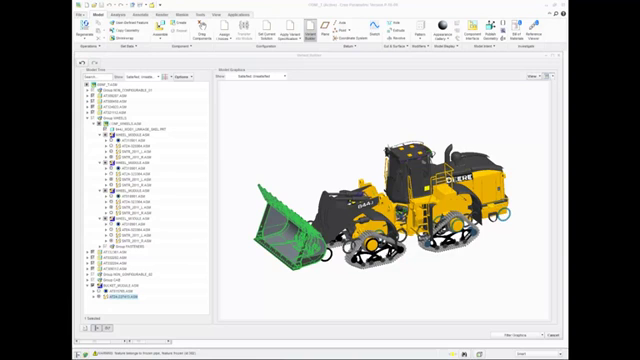The image size is (640, 360).
Task: Select the Revolve tool
Action: point(396,38)
